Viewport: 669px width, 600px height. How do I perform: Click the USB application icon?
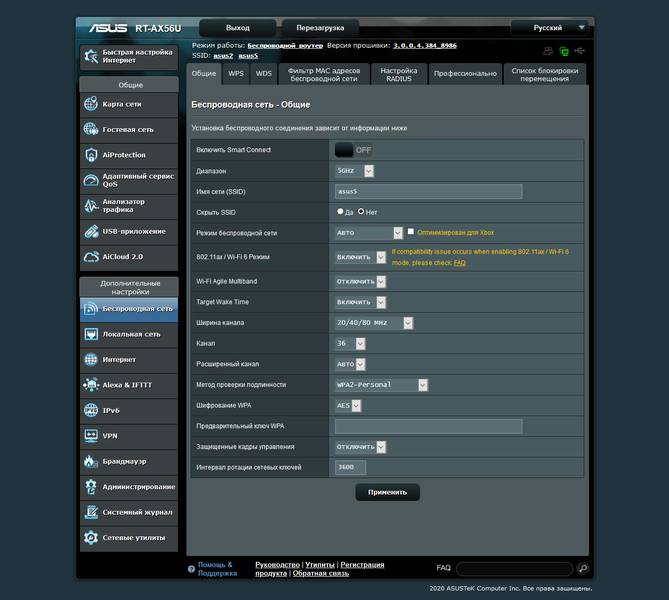point(91,231)
